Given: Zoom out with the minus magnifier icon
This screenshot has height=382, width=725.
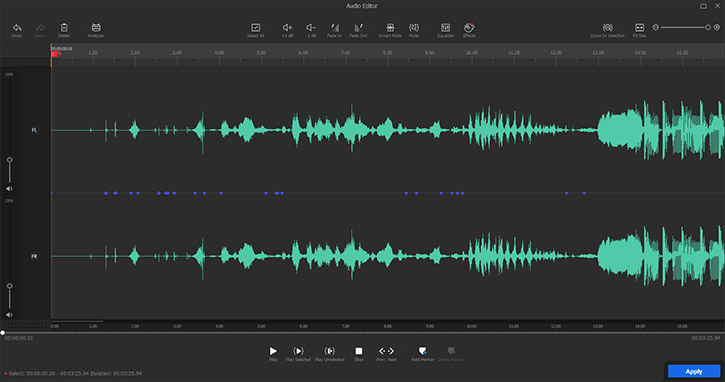Looking at the screenshot, I should point(655,28).
